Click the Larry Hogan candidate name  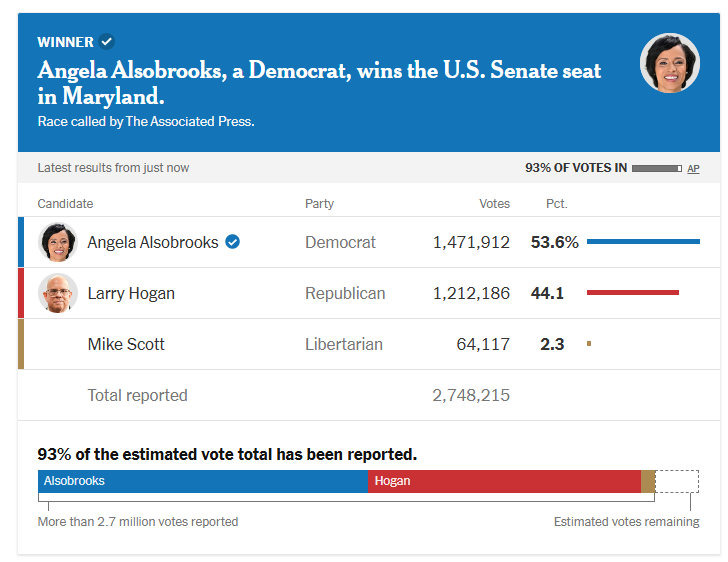131,294
